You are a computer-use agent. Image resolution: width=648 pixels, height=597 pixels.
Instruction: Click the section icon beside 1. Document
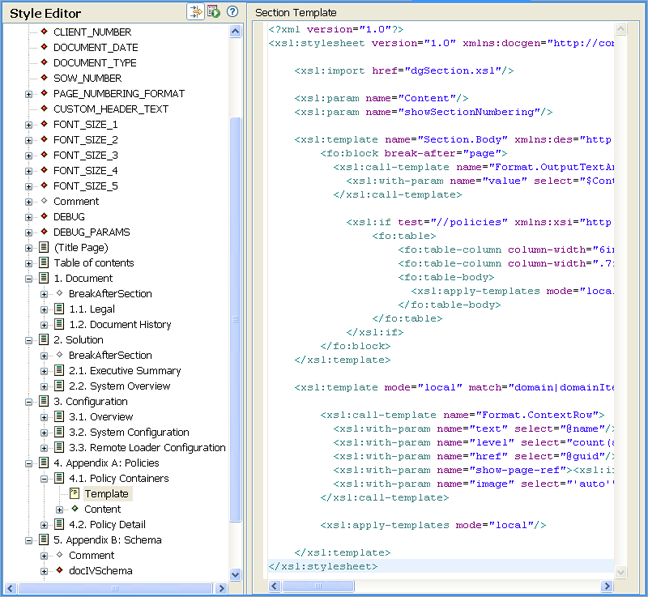[44, 278]
